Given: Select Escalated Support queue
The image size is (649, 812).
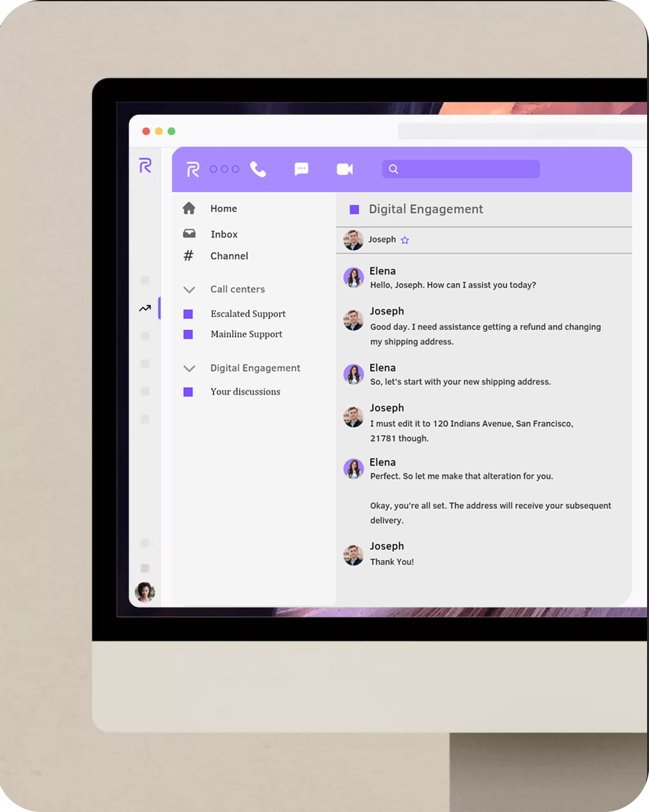Looking at the screenshot, I should click(248, 314).
